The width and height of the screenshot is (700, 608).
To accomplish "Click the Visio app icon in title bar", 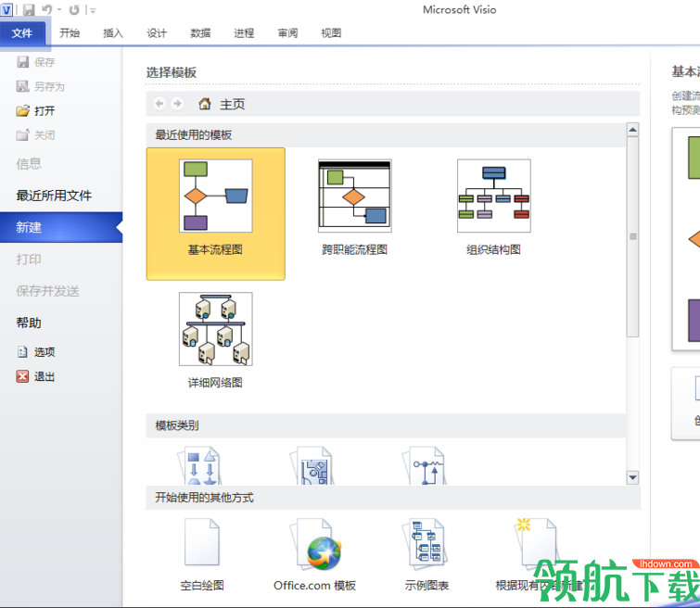I will (x=6, y=9).
